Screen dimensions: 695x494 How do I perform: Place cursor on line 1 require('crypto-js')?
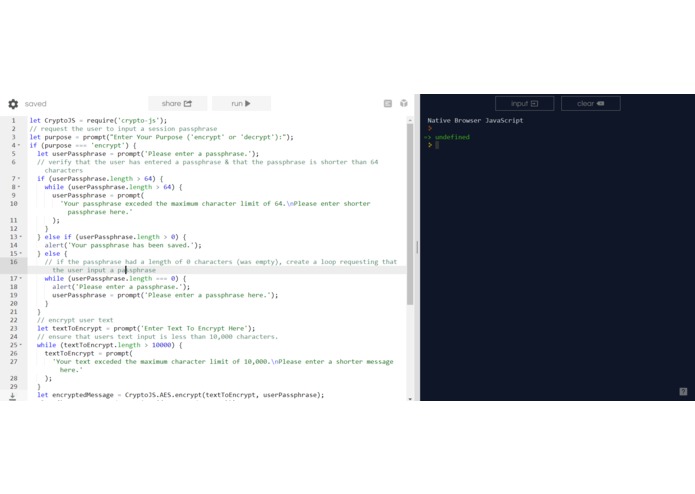(x=126, y=121)
